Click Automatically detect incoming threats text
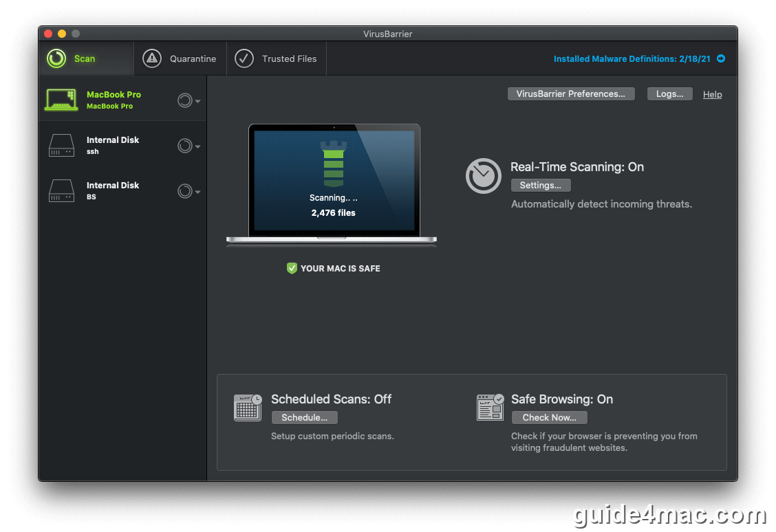 (x=601, y=204)
